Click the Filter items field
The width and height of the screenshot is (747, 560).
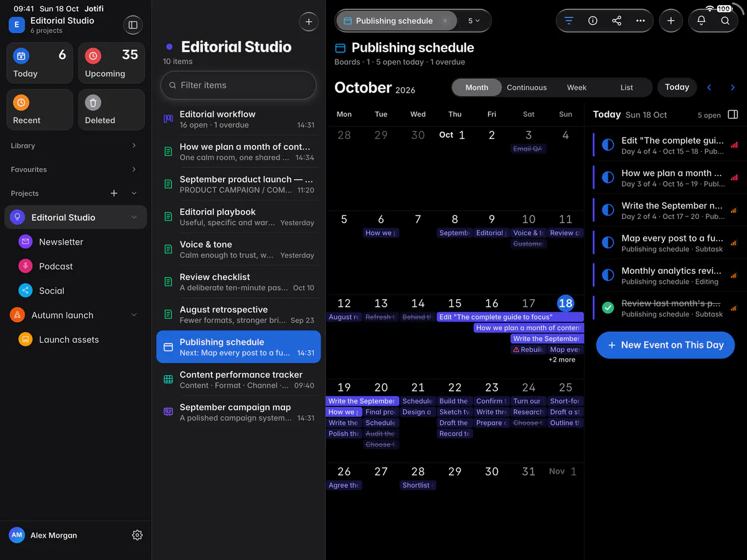click(x=238, y=85)
